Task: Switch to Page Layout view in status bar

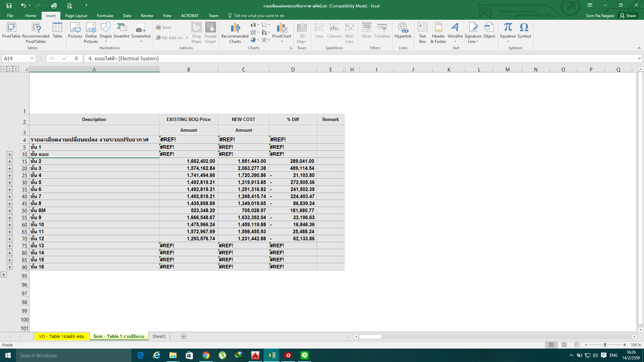Action: click(564, 345)
